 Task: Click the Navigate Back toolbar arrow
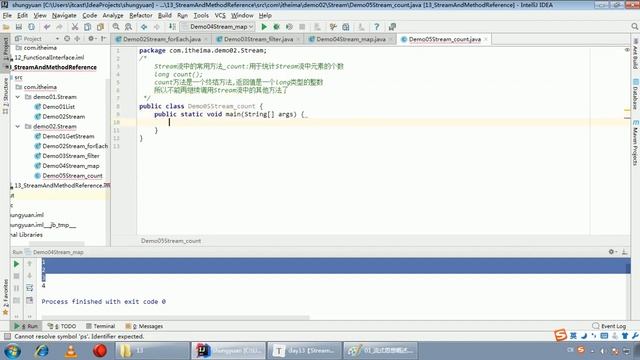tap(144, 27)
